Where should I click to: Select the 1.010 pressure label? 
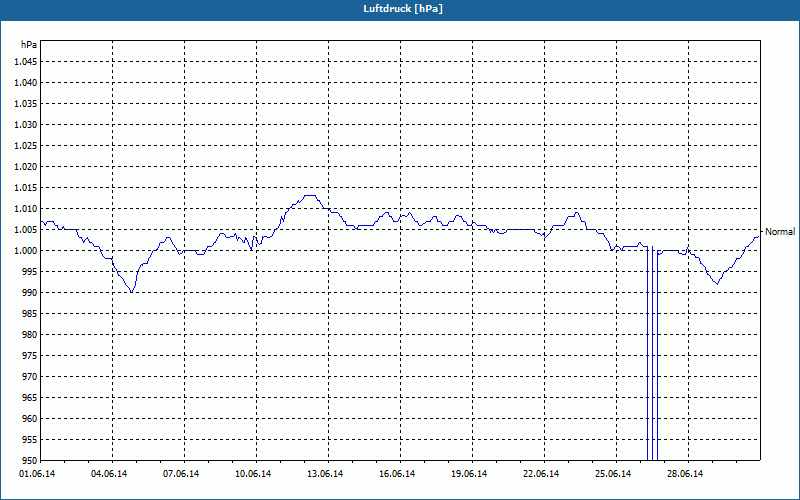click(x=26, y=209)
